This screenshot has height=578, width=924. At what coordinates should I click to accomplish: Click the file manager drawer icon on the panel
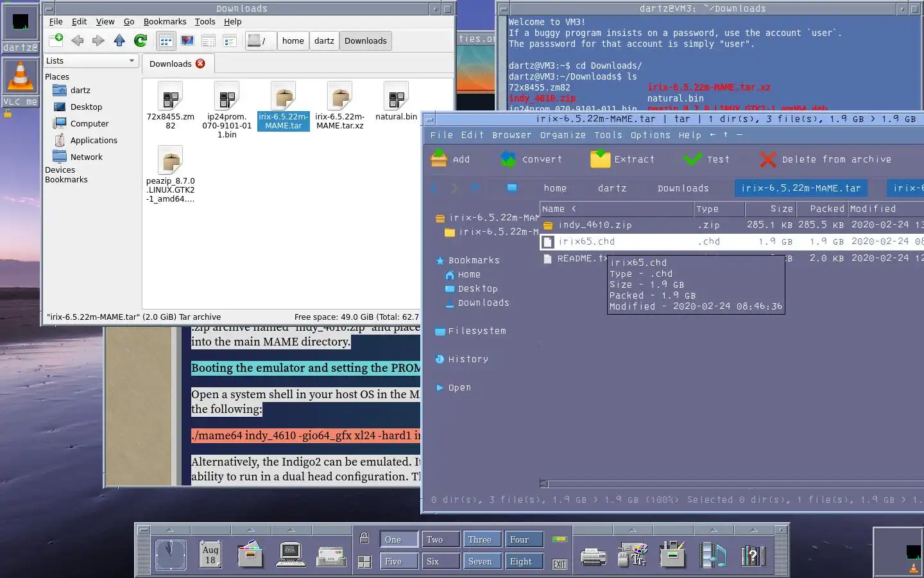tap(250, 554)
